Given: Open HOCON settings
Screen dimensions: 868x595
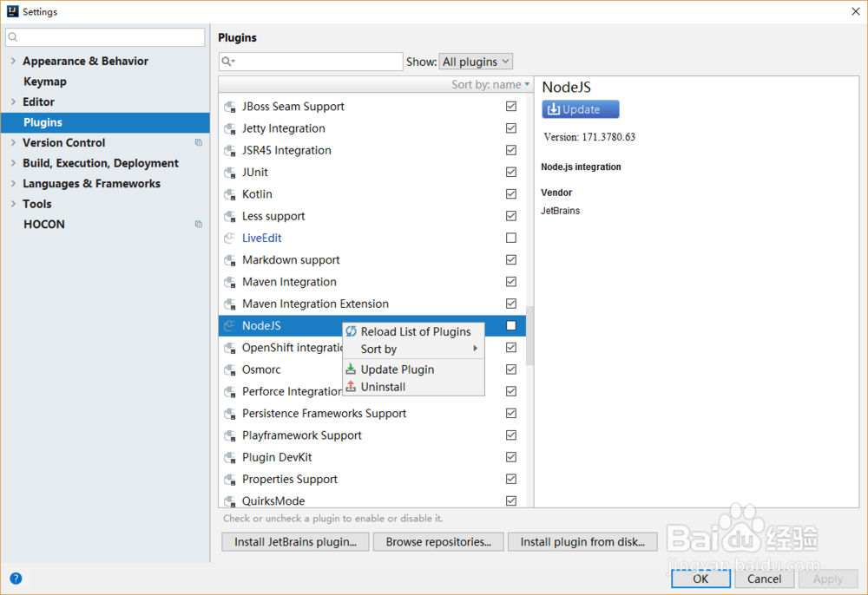Looking at the screenshot, I should click(44, 224).
